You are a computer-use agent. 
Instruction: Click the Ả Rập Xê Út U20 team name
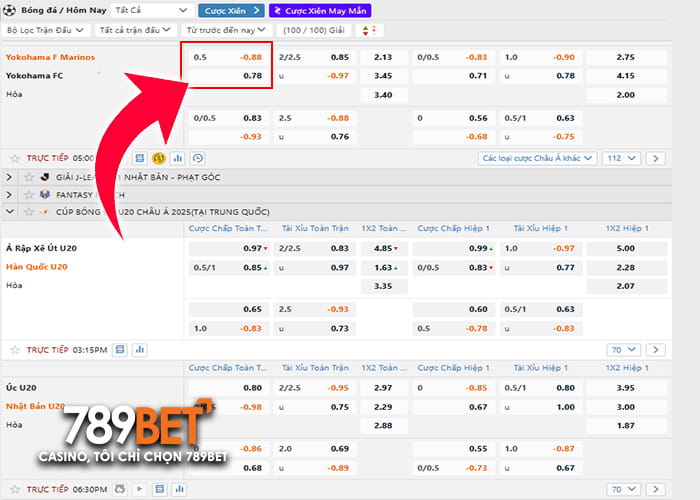pos(41,248)
